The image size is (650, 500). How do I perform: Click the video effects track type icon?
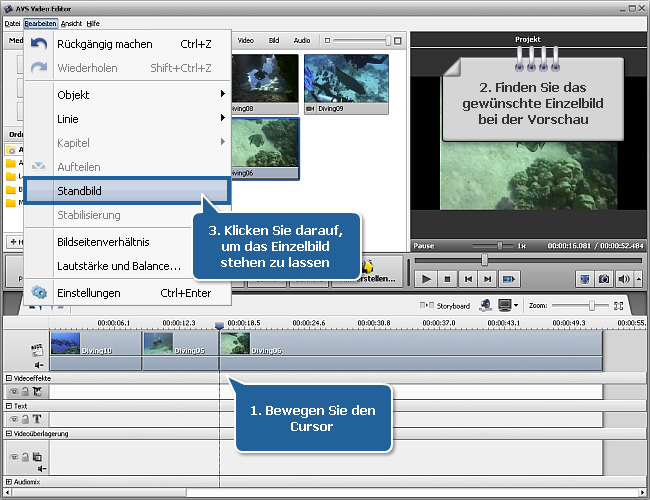[37, 391]
